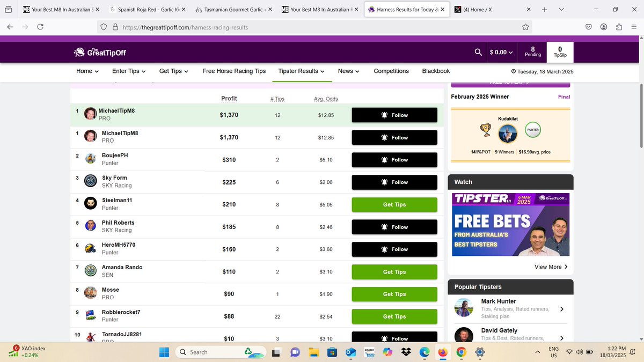Open the $0.00 balance dropdown
The height and width of the screenshot is (362, 644).
pyautogui.click(x=501, y=52)
